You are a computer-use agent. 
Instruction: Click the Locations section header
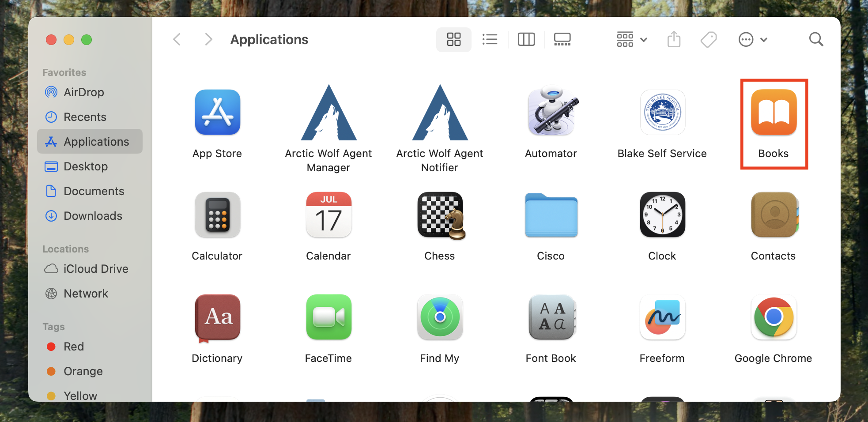pyautogui.click(x=66, y=249)
